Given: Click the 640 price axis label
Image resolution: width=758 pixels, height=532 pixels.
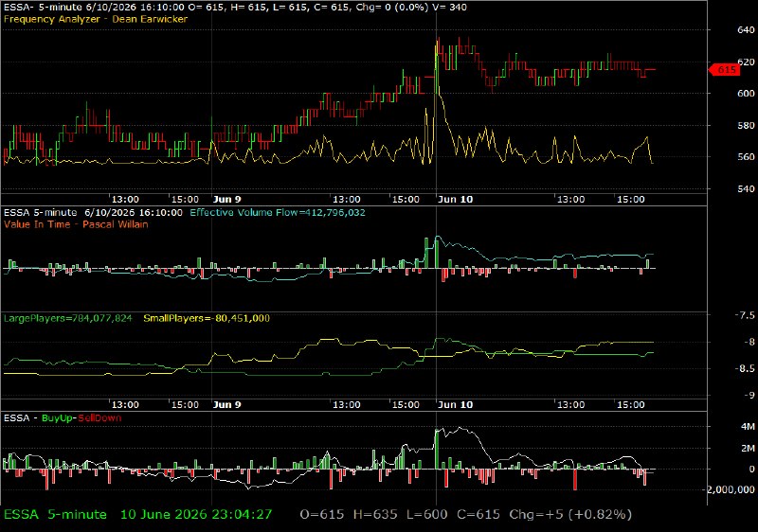Looking at the screenshot, I should (746, 30).
